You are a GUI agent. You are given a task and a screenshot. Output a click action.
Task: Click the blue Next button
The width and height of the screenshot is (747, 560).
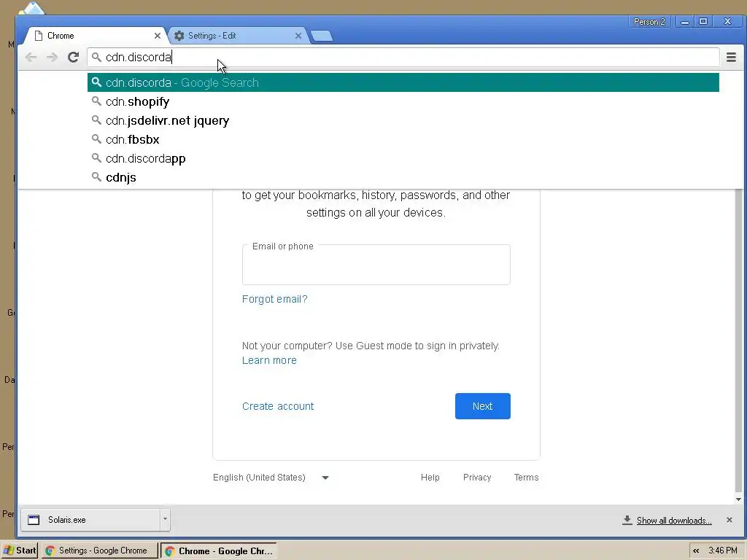tap(483, 406)
